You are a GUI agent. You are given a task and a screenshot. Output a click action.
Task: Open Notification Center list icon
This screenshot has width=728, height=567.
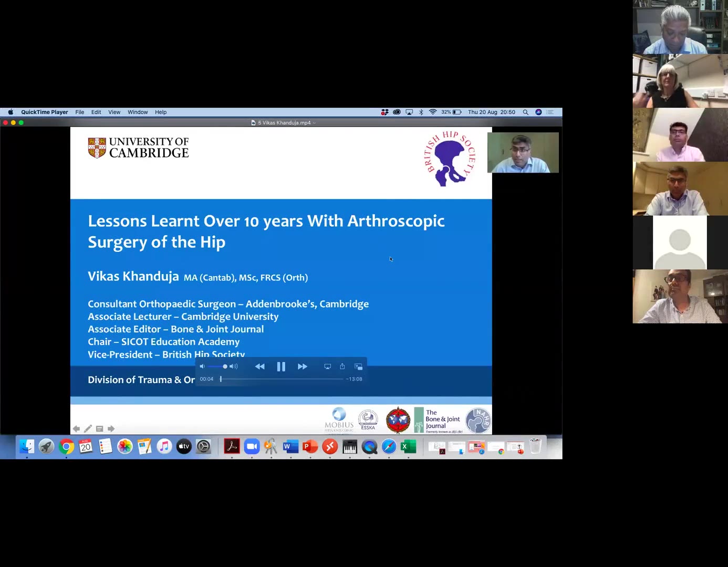click(550, 112)
